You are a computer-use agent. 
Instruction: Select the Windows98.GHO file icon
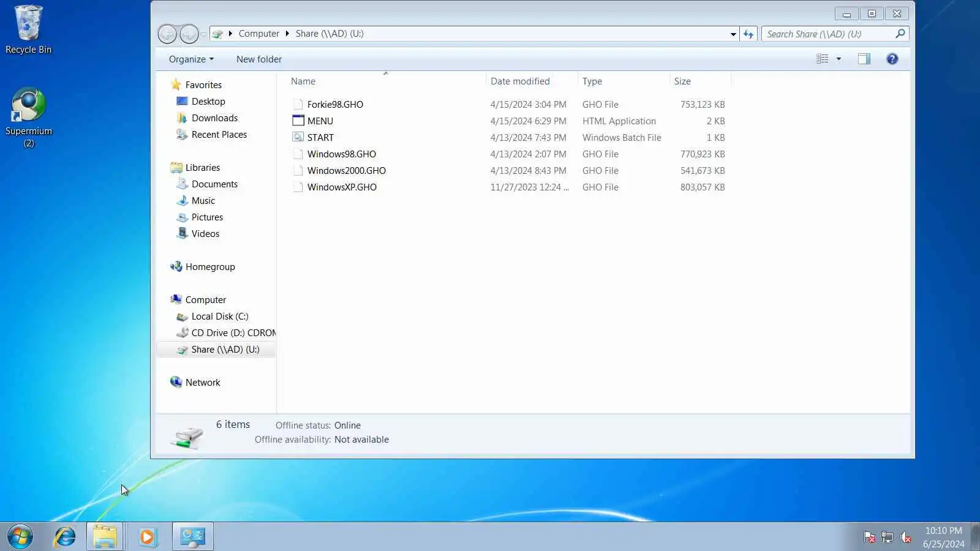(298, 154)
